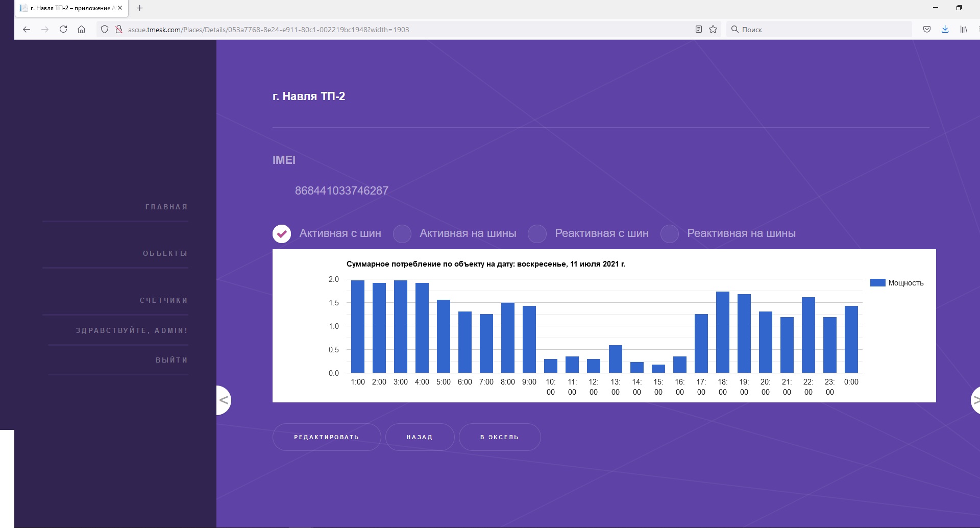Click the blue 'Мощность' legend swatch
Viewport: 980px width, 528px height.
coord(877,283)
